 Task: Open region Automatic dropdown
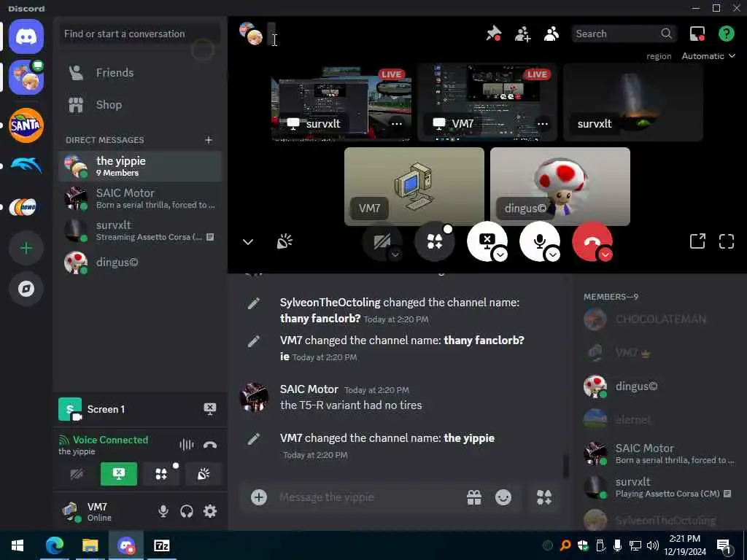click(708, 56)
